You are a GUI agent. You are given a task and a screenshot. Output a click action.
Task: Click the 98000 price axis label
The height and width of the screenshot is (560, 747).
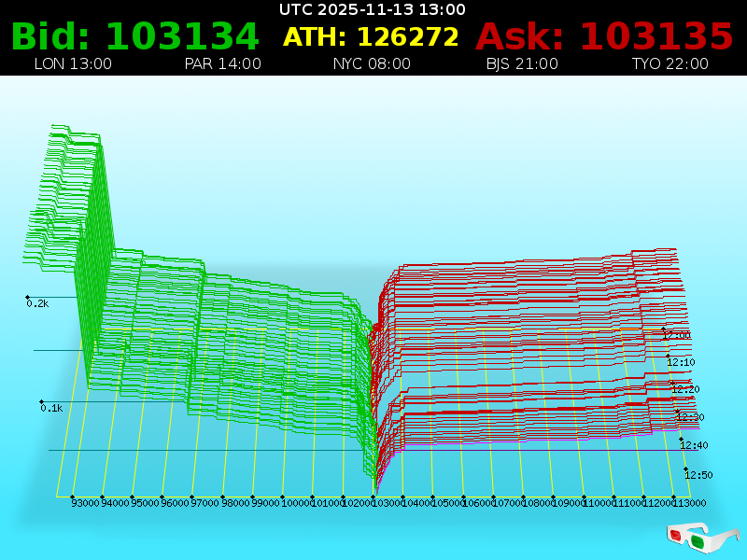[x=236, y=503]
